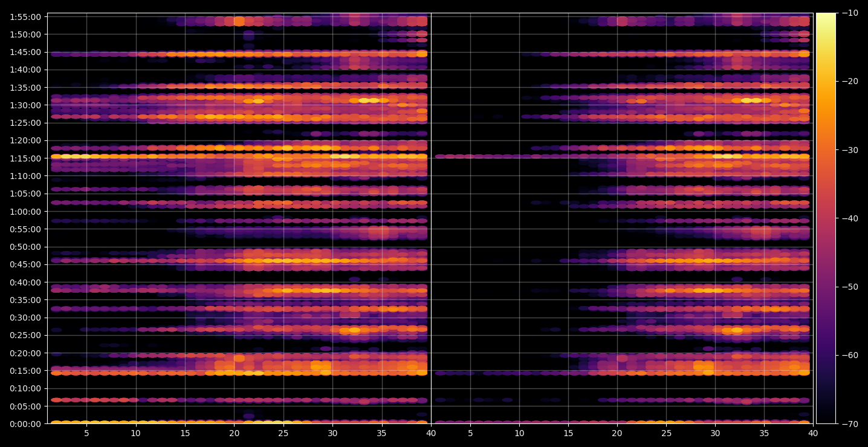The height and width of the screenshot is (447, 868).
Task: Click the y-axis label "1:55:00"
Action: coord(26,17)
